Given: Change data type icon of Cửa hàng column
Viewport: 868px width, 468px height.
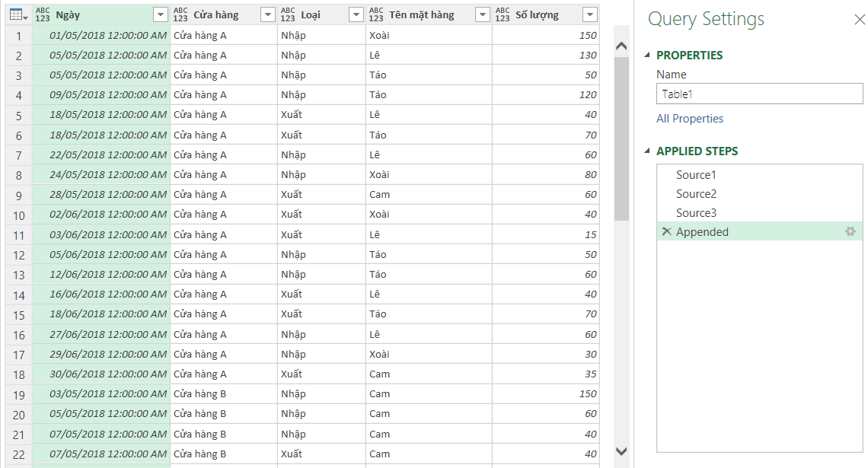Looking at the screenshot, I should 180,15.
